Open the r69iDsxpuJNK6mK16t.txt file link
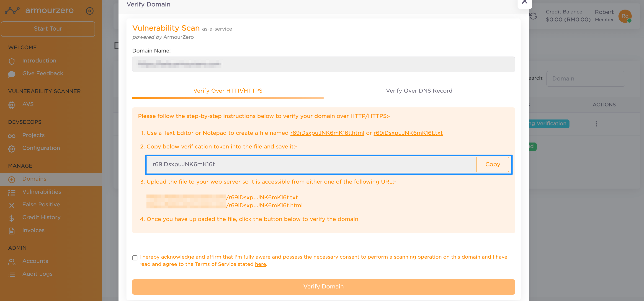Viewport: 644px width, 301px height. pyautogui.click(x=408, y=133)
